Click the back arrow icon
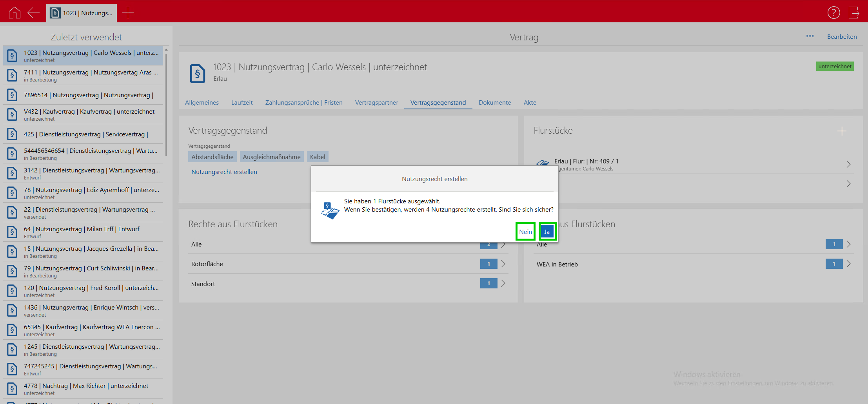The height and width of the screenshot is (404, 868). pos(34,13)
